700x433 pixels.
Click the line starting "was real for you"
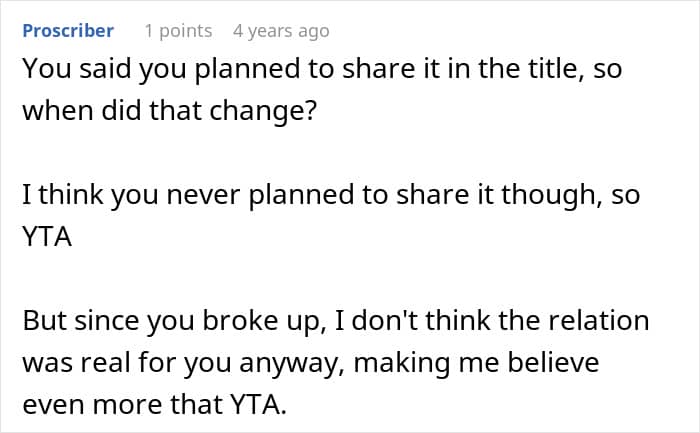point(311,363)
